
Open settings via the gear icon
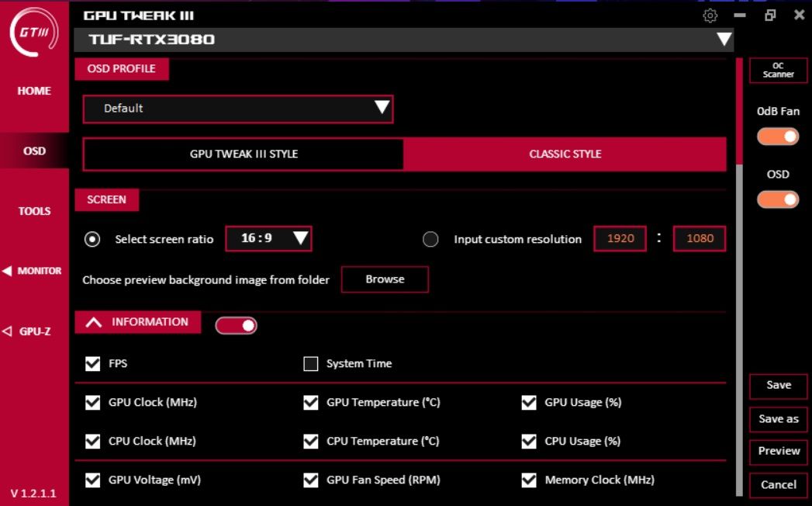(710, 16)
